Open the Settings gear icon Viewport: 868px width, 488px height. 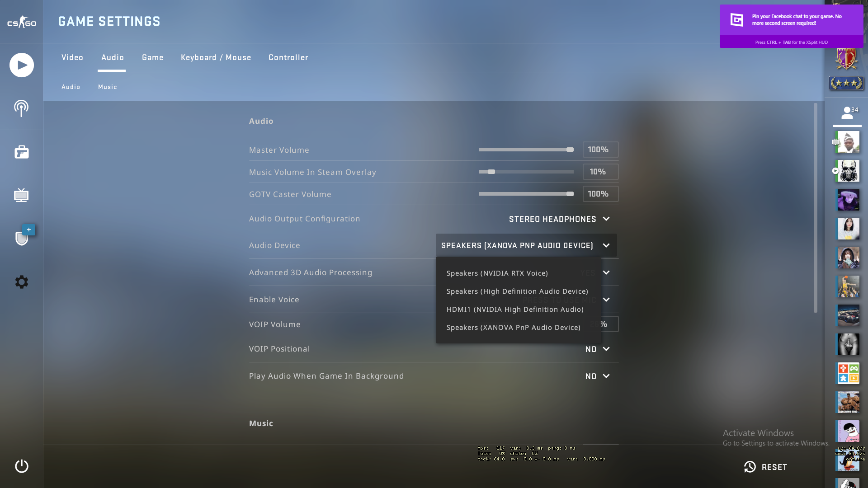coord(21,282)
